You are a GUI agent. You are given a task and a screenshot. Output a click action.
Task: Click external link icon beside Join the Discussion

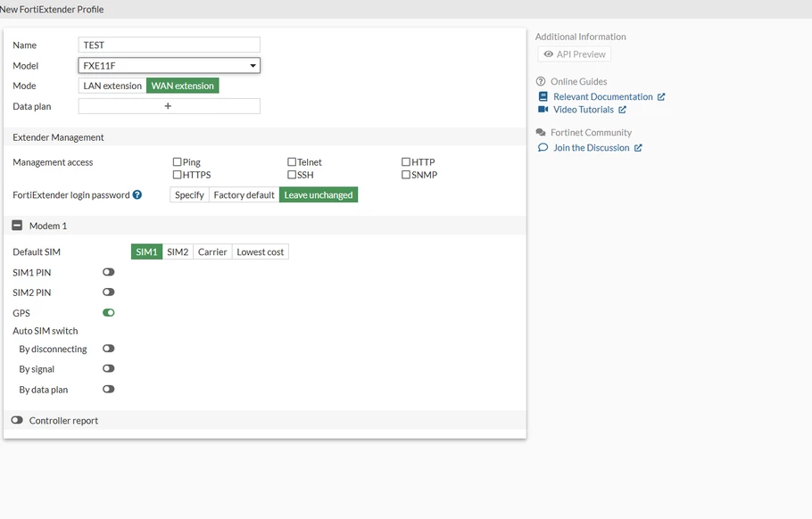(x=639, y=148)
